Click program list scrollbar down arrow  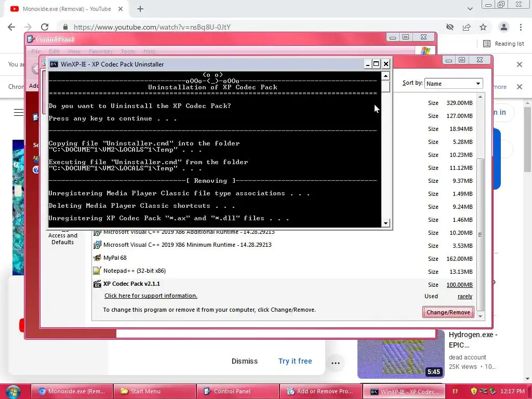click(x=480, y=316)
